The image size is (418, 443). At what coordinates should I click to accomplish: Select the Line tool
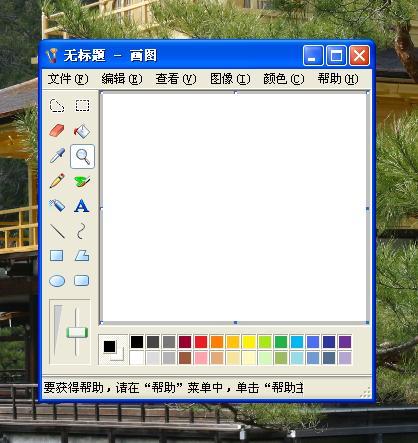(57, 231)
